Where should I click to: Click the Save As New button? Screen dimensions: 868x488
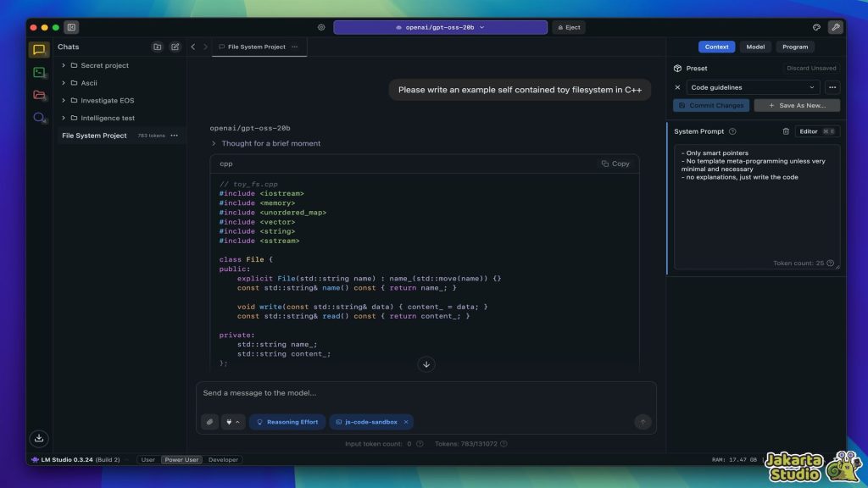coord(797,106)
